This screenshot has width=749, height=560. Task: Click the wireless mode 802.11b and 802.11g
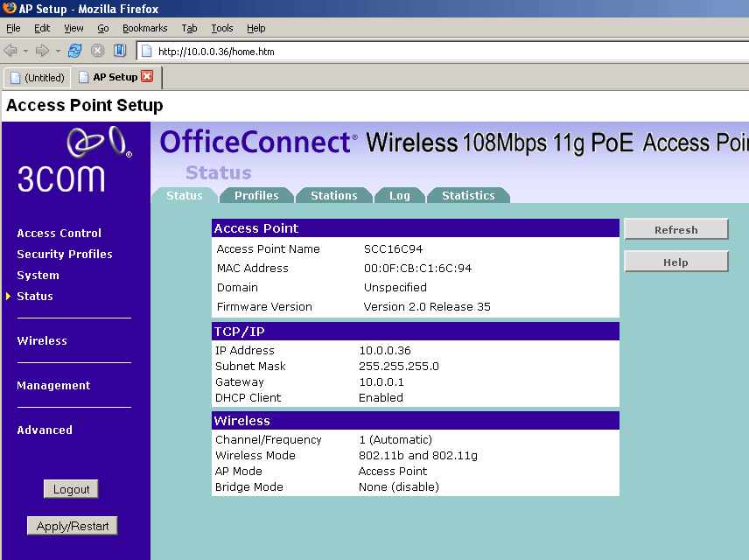418,455
